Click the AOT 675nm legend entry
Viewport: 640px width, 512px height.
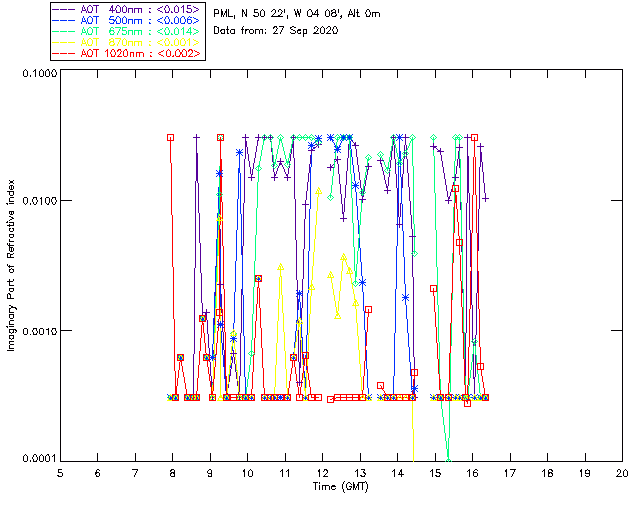pos(127,31)
